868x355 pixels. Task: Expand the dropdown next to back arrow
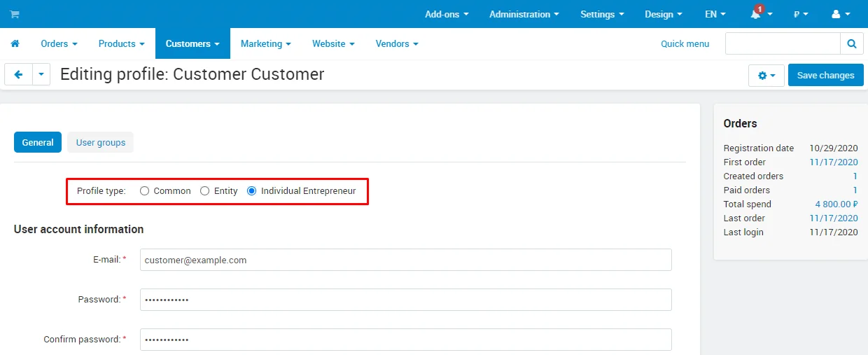(41, 75)
